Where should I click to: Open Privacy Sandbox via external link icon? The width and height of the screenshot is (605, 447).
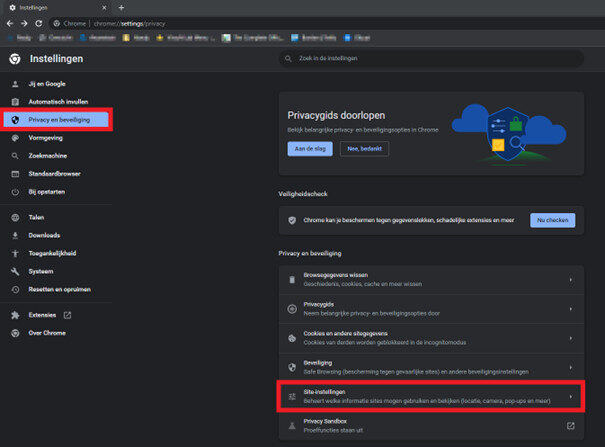click(571, 426)
